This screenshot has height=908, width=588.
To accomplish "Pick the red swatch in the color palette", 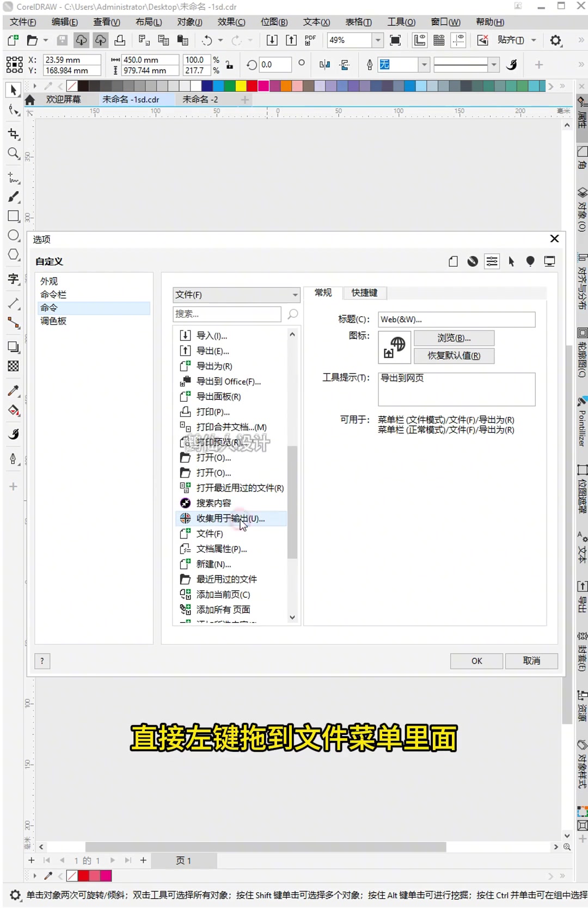I will click(252, 86).
